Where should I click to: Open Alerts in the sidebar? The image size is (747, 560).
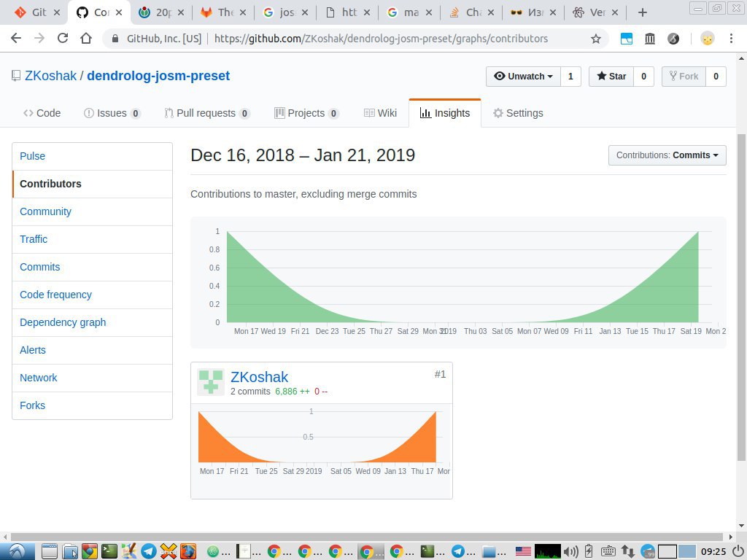pos(32,350)
